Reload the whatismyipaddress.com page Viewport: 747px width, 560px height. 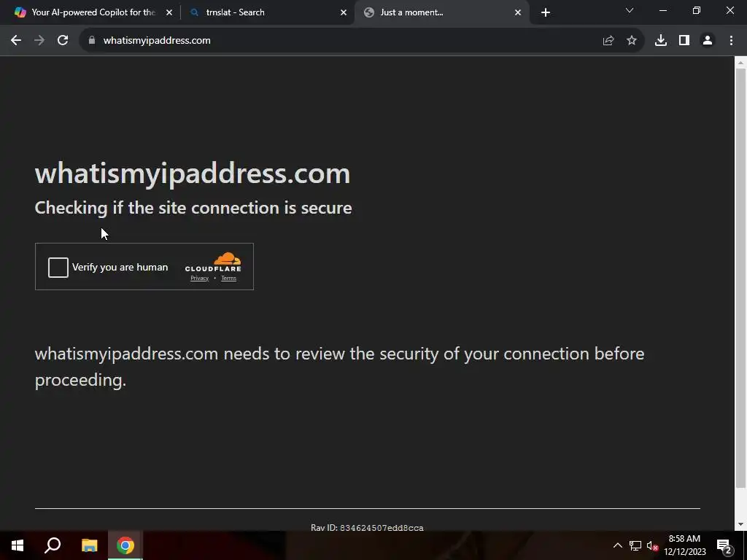pyautogui.click(x=63, y=41)
